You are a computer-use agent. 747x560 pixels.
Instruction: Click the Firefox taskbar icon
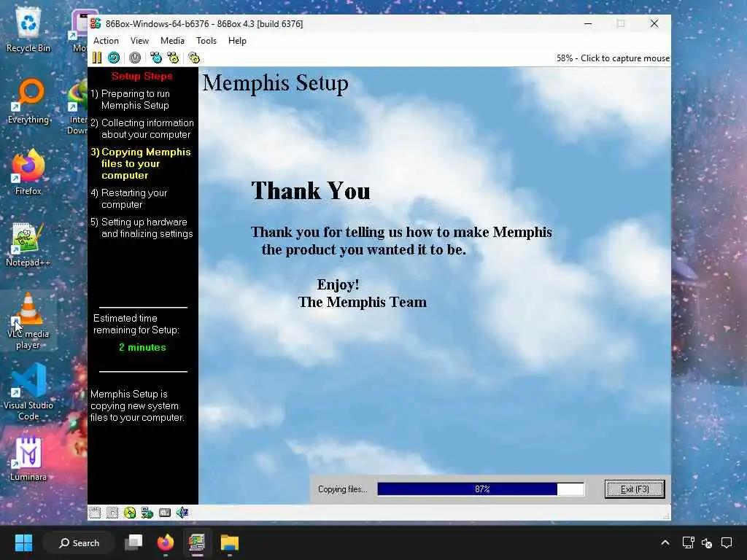tap(166, 542)
